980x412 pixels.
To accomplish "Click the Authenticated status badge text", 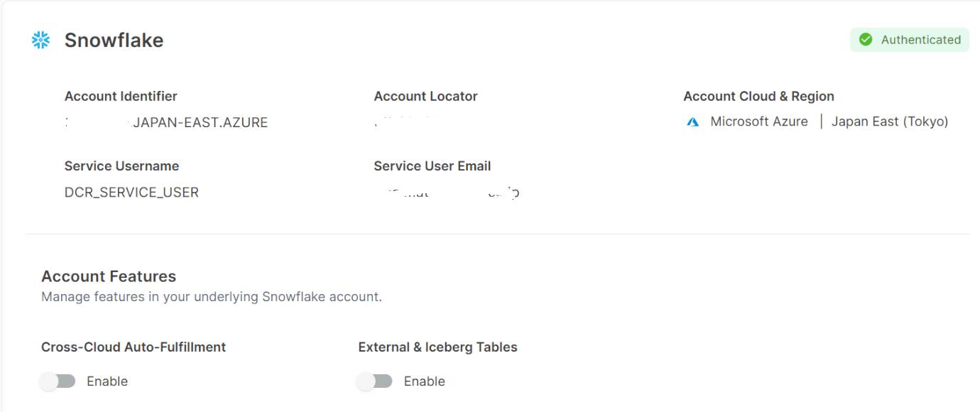I will (920, 40).
